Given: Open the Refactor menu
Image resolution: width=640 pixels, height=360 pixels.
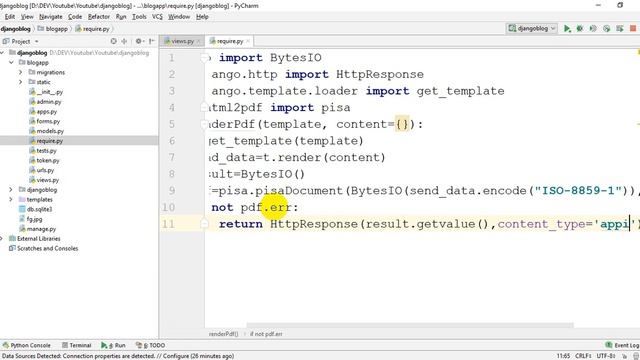Looking at the screenshot, I should click(99, 17).
